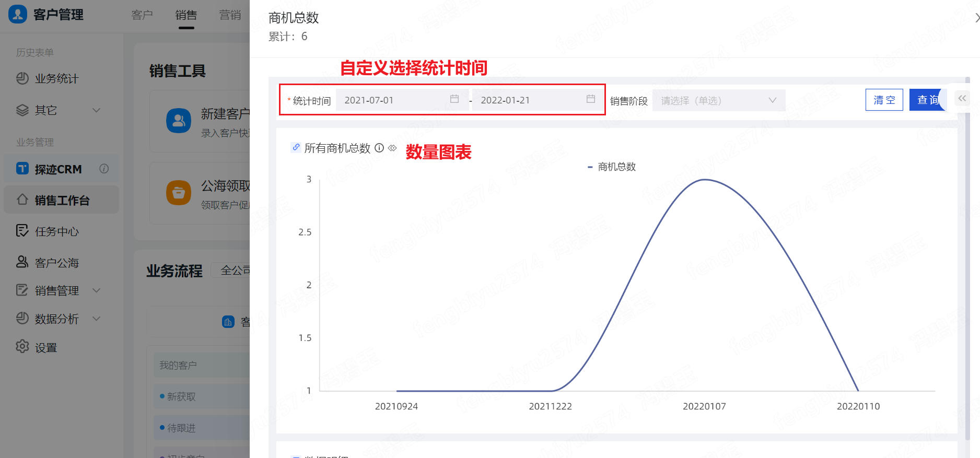Click the 客户管理 app logo icon

coord(17,14)
